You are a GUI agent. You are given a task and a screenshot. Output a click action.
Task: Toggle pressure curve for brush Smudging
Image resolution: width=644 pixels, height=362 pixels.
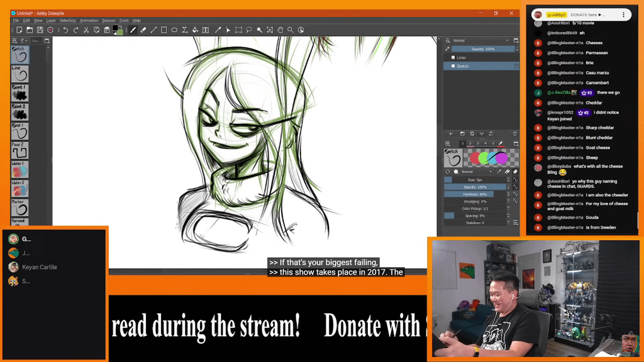click(515, 202)
